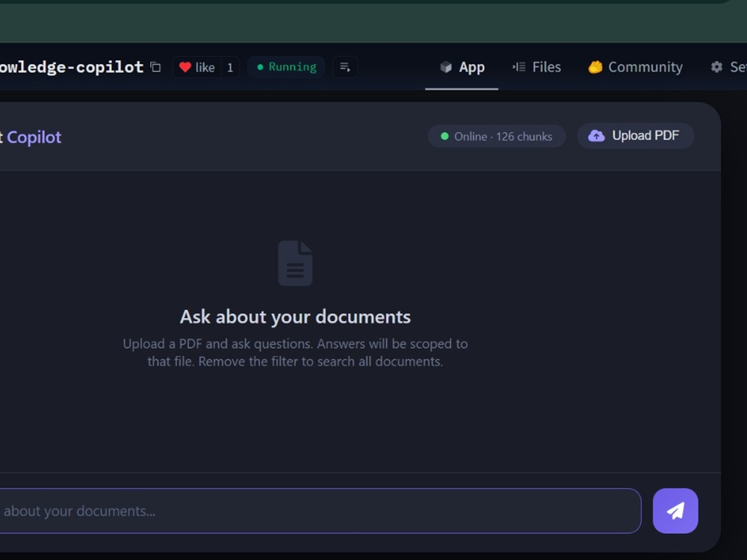Focus the ask about your documents input

coord(320,511)
